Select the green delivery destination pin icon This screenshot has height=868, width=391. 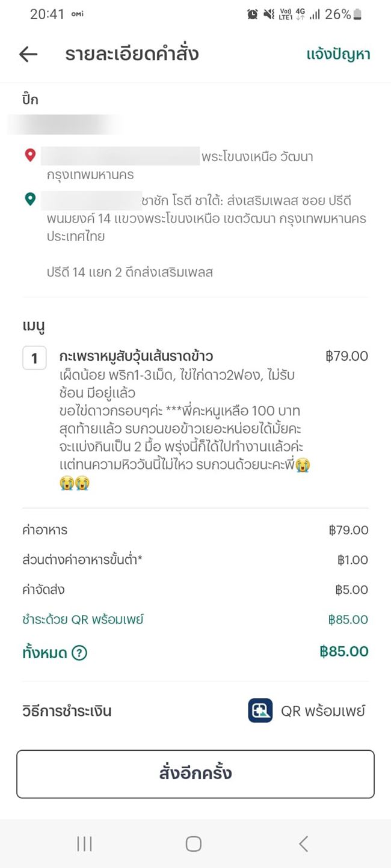[x=28, y=200]
